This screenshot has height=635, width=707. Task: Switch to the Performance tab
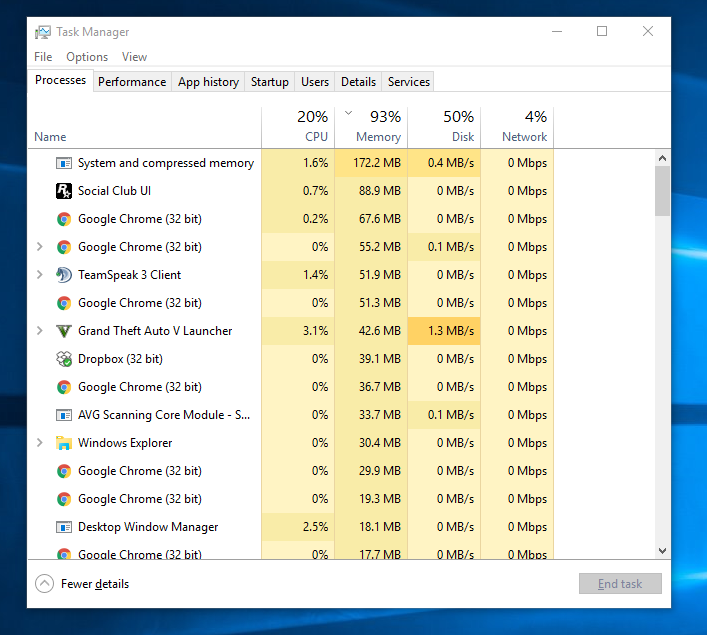pos(132,82)
